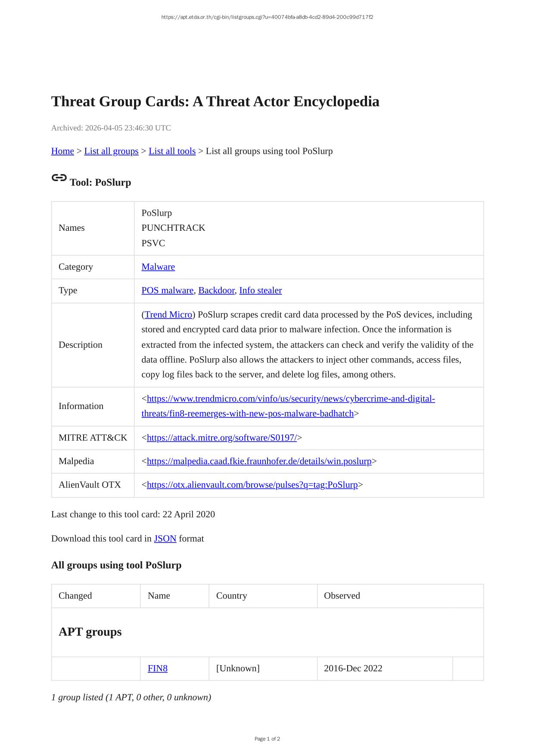
Task: Select the POS malware type link
Action: 167,291
